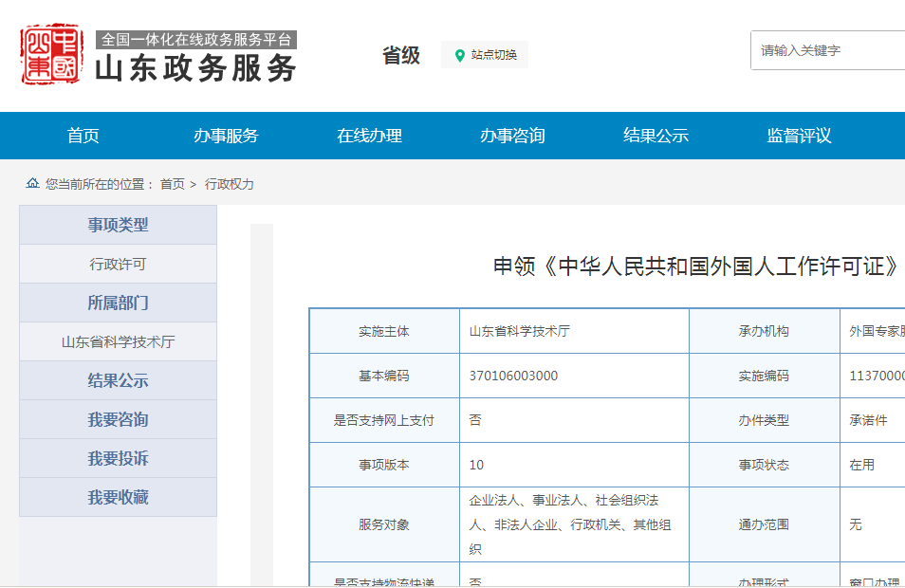Select 山东省科学技术厅 in the sidebar
Image resolution: width=905 pixels, height=588 pixels.
pyautogui.click(x=118, y=342)
